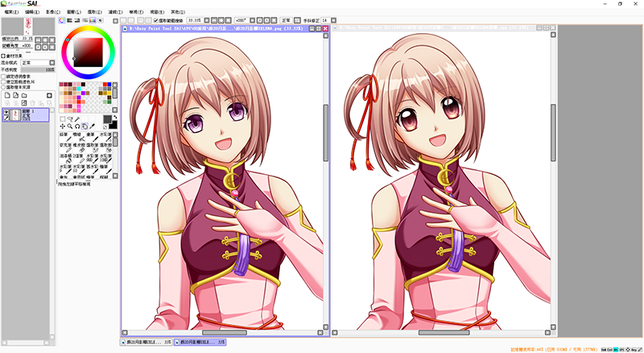Select the hand pan tool
644x353 pixels.
[85, 127]
